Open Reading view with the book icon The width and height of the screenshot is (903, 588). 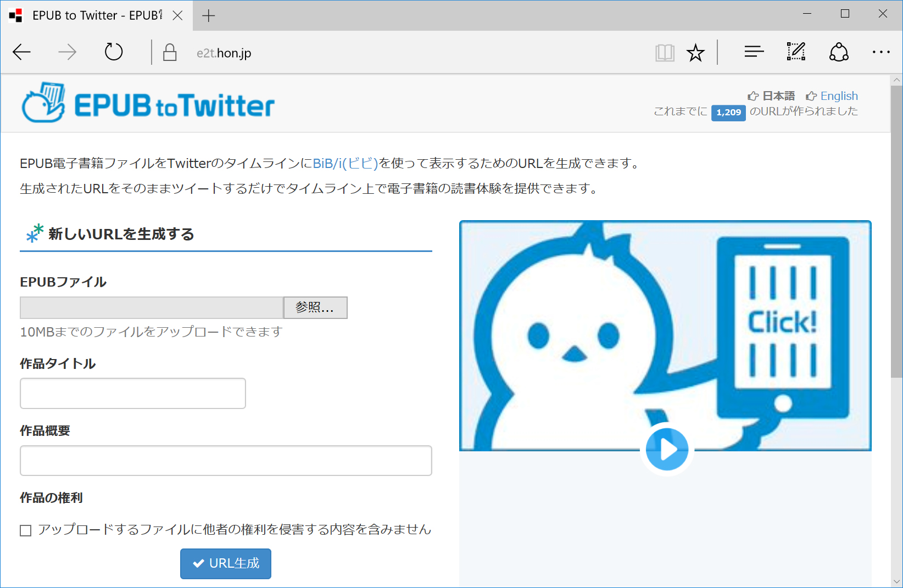[665, 52]
